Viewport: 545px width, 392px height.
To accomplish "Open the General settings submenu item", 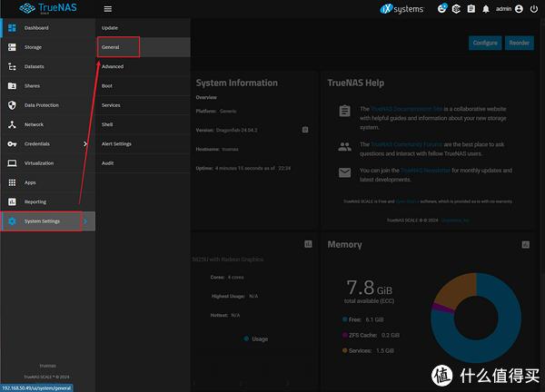I will [143, 47].
